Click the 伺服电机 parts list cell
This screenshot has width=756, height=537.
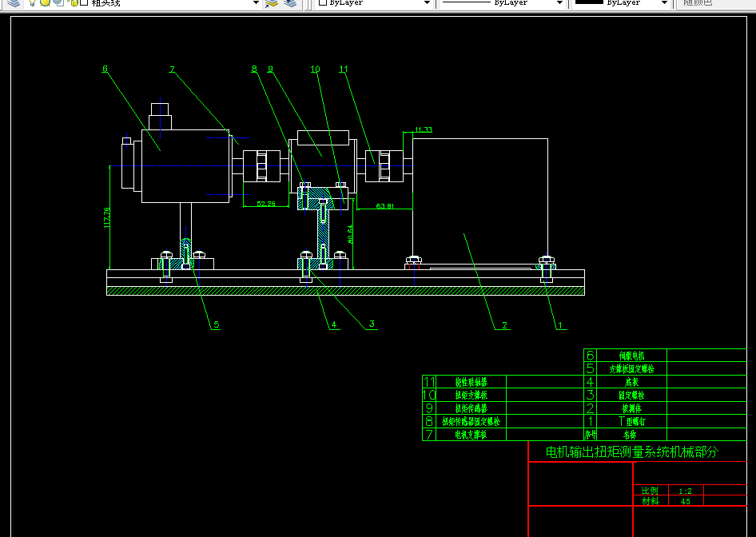(x=631, y=356)
